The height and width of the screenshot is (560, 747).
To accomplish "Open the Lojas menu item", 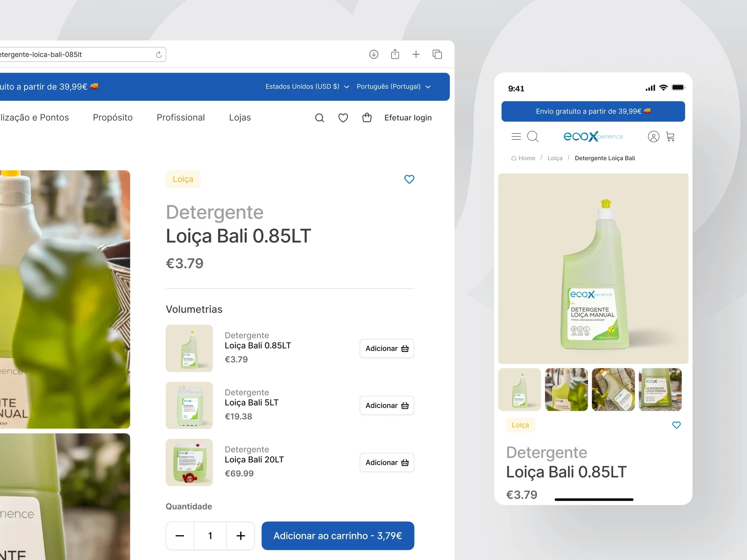I will tap(240, 117).
